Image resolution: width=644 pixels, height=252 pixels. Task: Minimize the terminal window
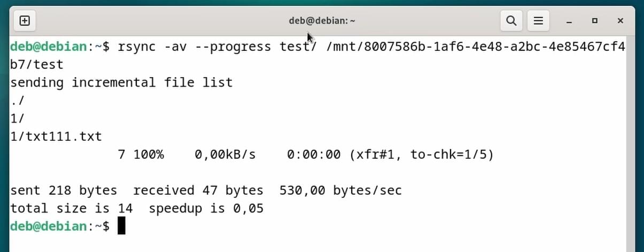pyautogui.click(x=569, y=21)
